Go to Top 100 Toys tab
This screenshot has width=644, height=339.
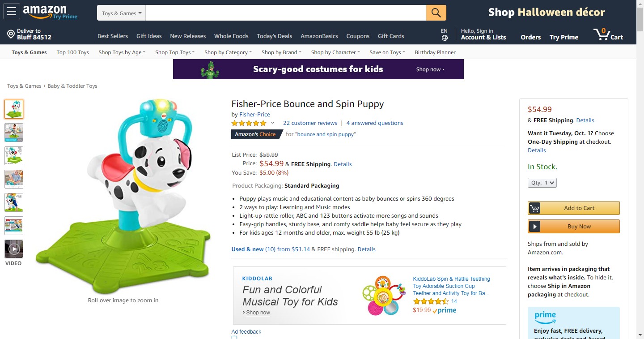pyautogui.click(x=72, y=52)
